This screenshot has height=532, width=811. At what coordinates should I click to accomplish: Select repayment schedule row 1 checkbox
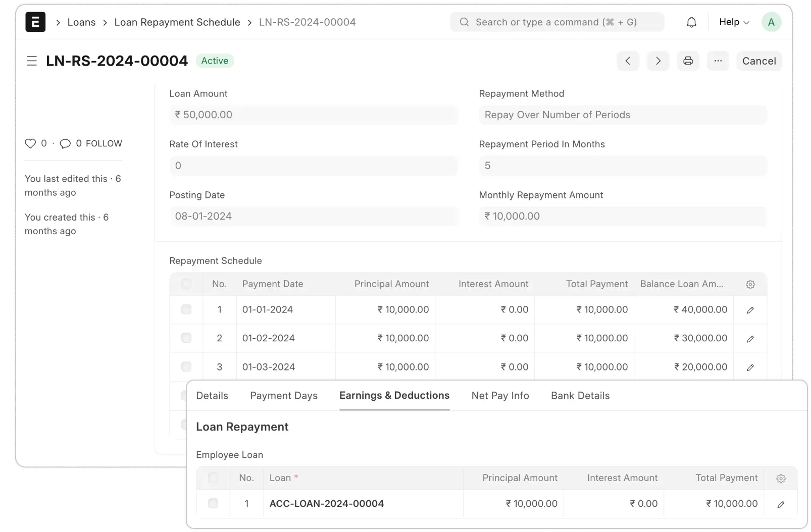coord(187,310)
